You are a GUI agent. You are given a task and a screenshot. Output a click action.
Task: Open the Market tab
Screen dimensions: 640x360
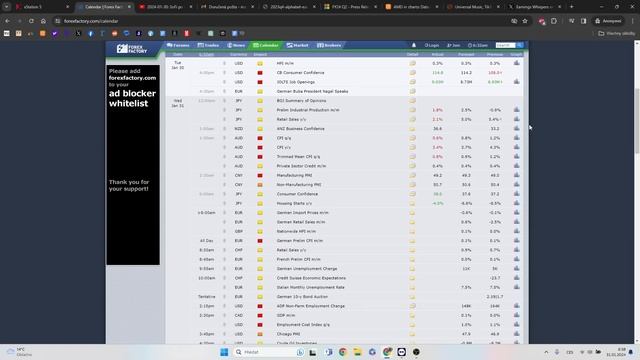(x=298, y=45)
